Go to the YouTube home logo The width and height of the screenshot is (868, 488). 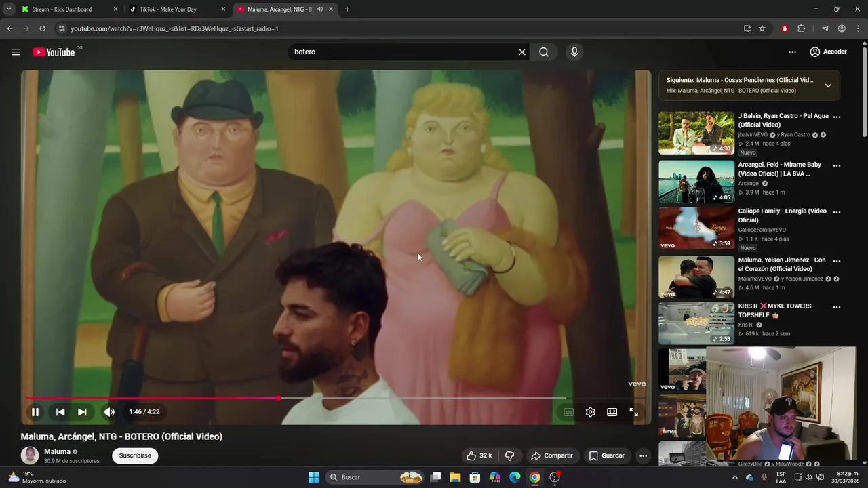click(x=54, y=52)
